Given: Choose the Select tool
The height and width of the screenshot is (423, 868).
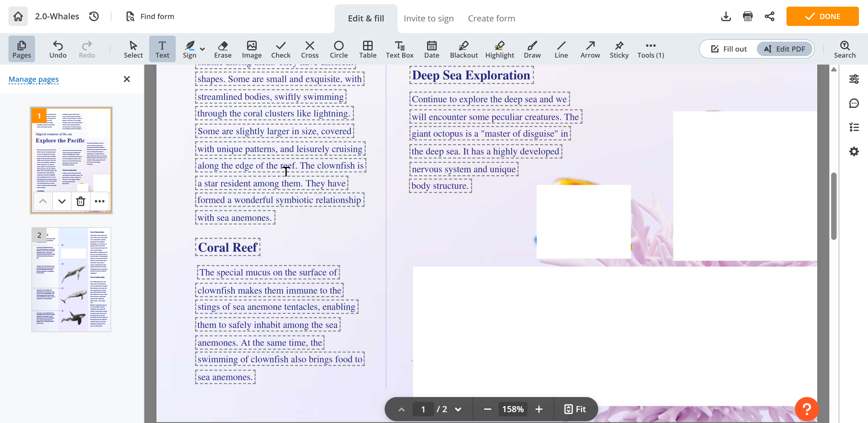Looking at the screenshot, I should tap(133, 49).
